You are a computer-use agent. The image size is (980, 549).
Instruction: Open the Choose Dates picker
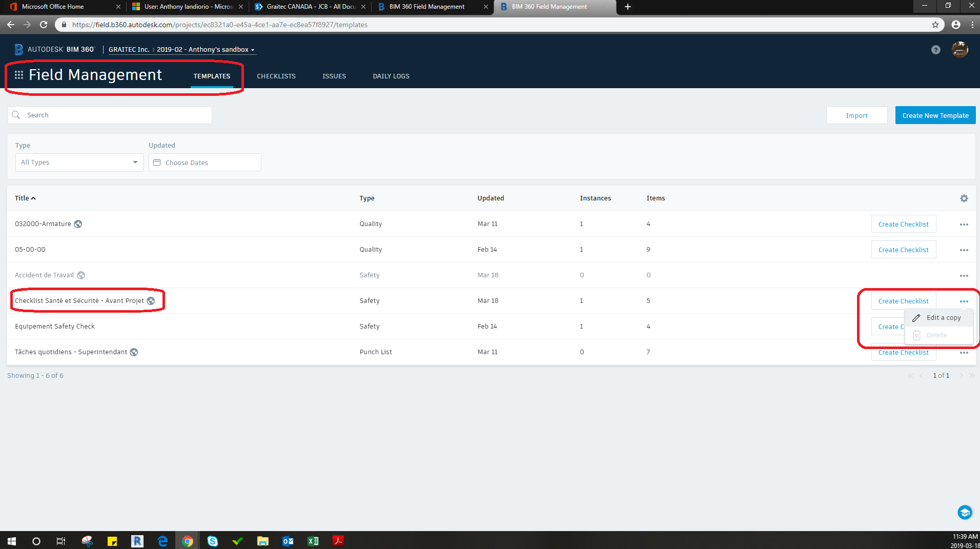(x=205, y=162)
